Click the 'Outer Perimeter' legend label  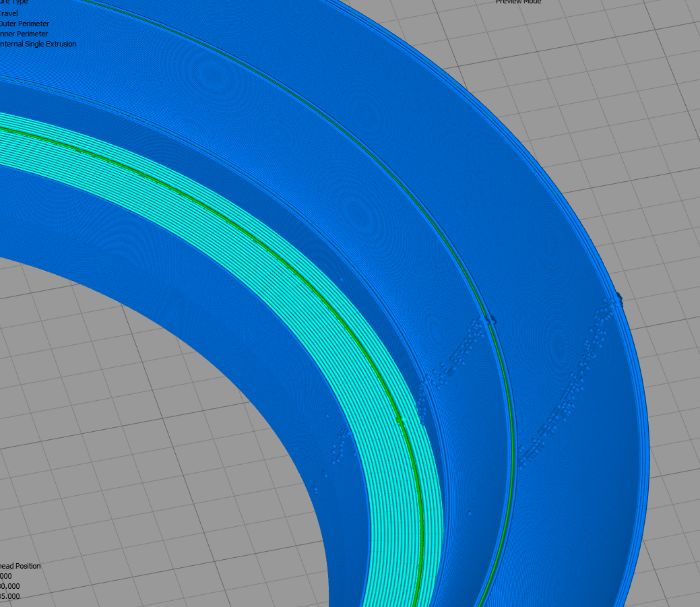coord(24,24)
